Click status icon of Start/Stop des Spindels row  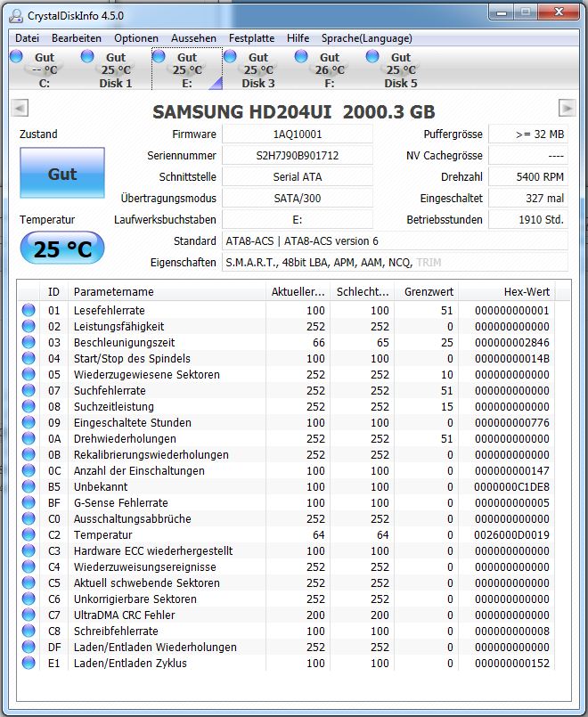pos(29,358)
